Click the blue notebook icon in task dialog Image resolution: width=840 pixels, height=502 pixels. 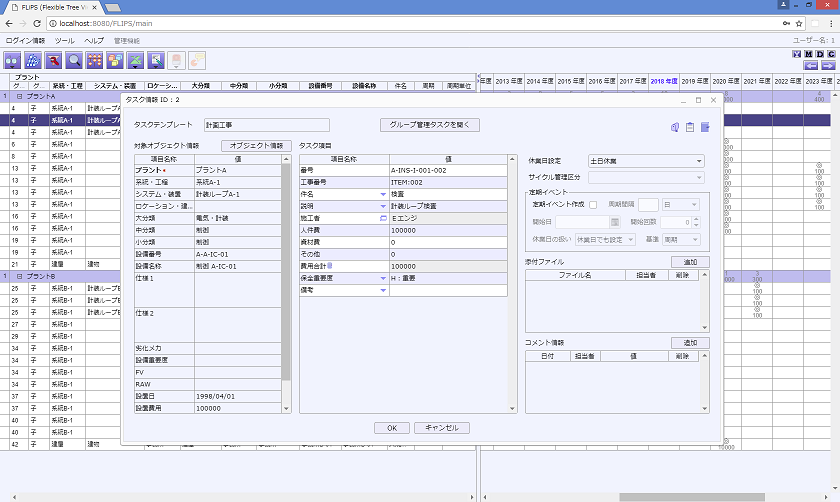pos(705,127)
